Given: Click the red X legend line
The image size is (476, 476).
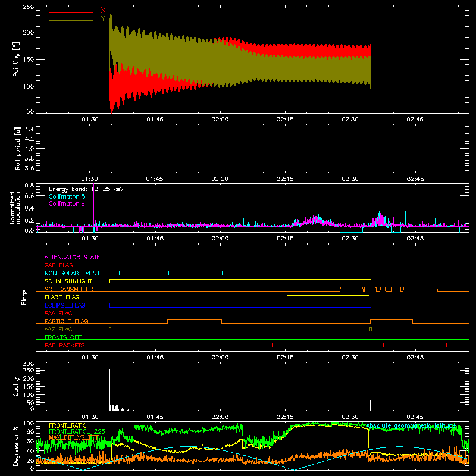Looking at the screenshot, I should pyautogui.click(x=71, y=12).
